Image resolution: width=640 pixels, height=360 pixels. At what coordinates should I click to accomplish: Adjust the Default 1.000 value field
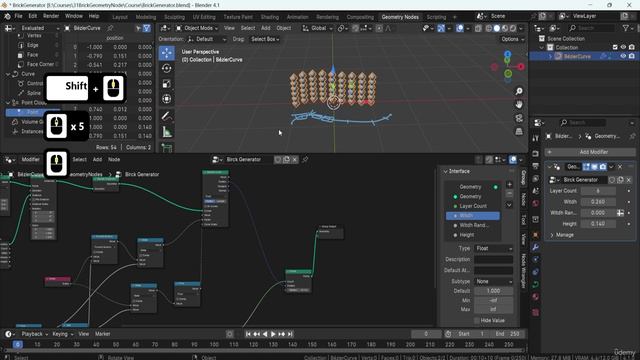point(493,291)
